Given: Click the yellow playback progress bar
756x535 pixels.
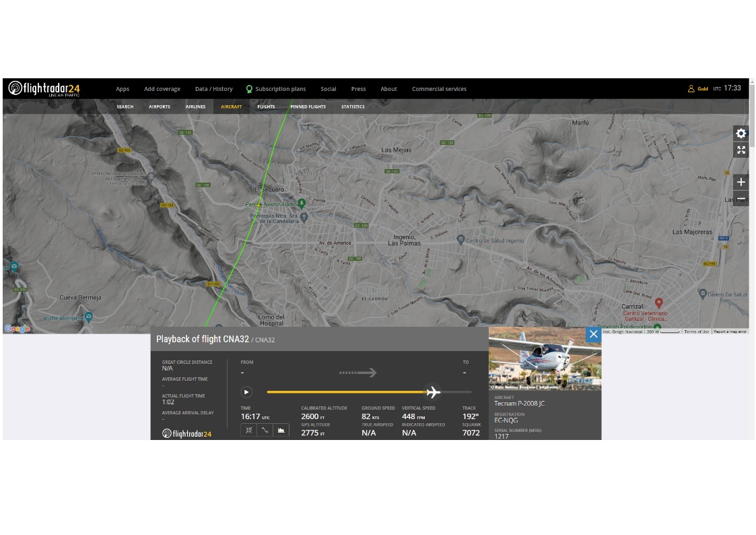Looking at the screenshot, I should [346, 392].
